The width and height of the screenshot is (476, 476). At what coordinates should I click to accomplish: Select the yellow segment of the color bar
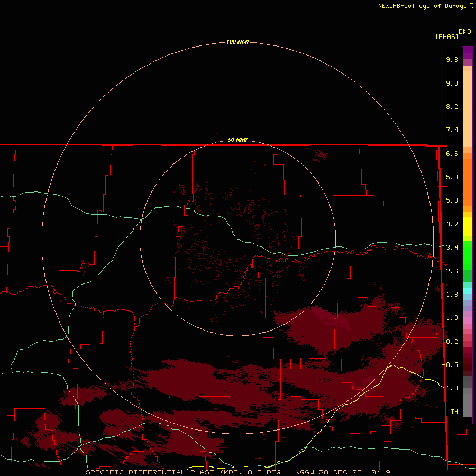(467, 226)
